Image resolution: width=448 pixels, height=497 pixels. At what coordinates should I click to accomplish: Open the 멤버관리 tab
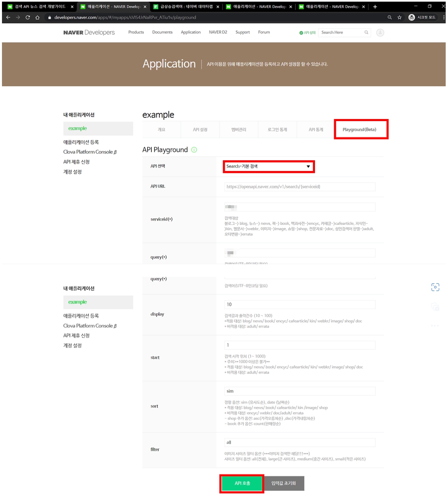239,130
